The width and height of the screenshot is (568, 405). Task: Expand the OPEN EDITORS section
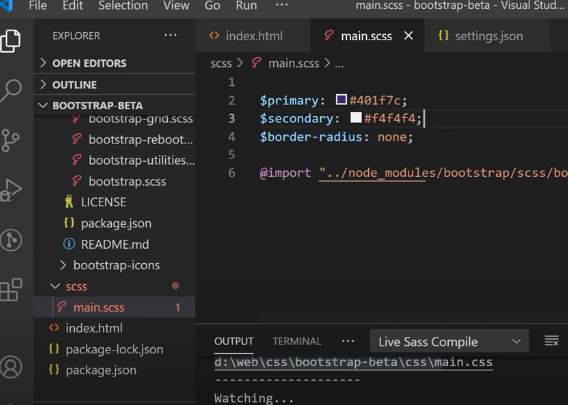click(x=114, y=63)
